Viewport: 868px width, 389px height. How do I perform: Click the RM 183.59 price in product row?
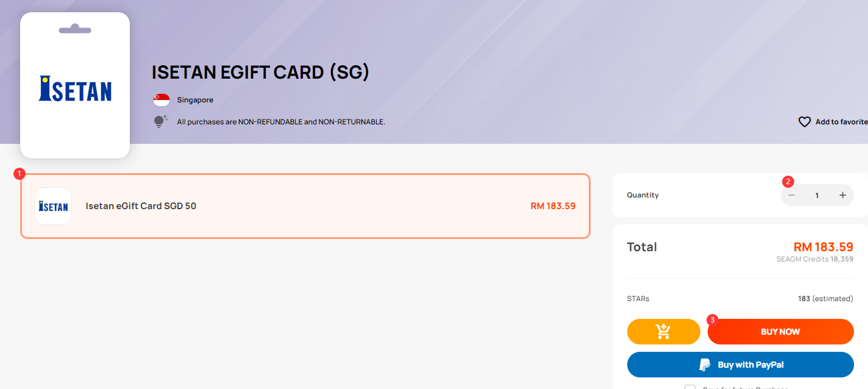coord(553,206)
